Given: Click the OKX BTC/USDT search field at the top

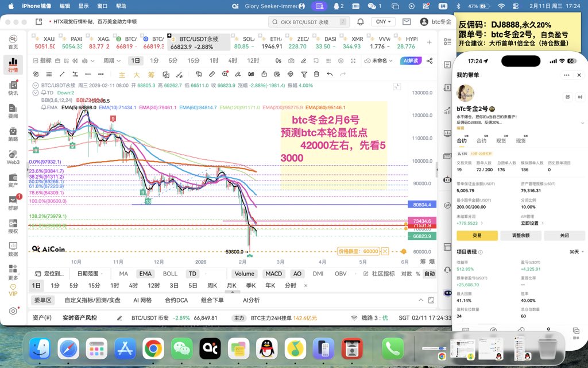Looking at the screenshot, I should pos(308,21).
